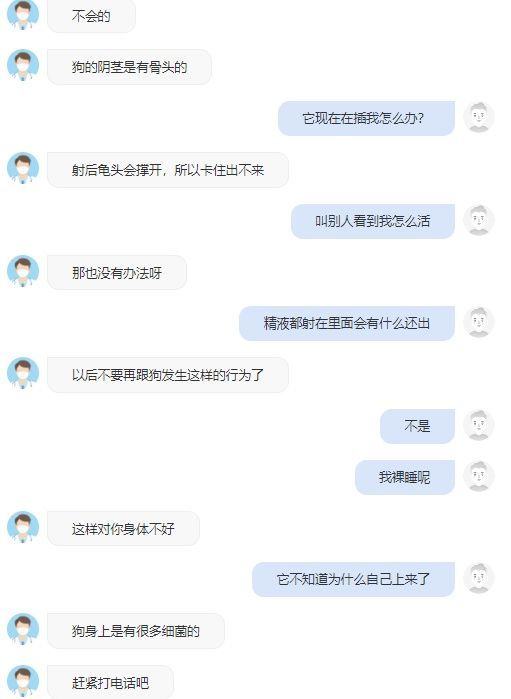511x699 pixels.
Task: Click the "我裸睡呢" message bubble
Action: [x=405, y=477]
